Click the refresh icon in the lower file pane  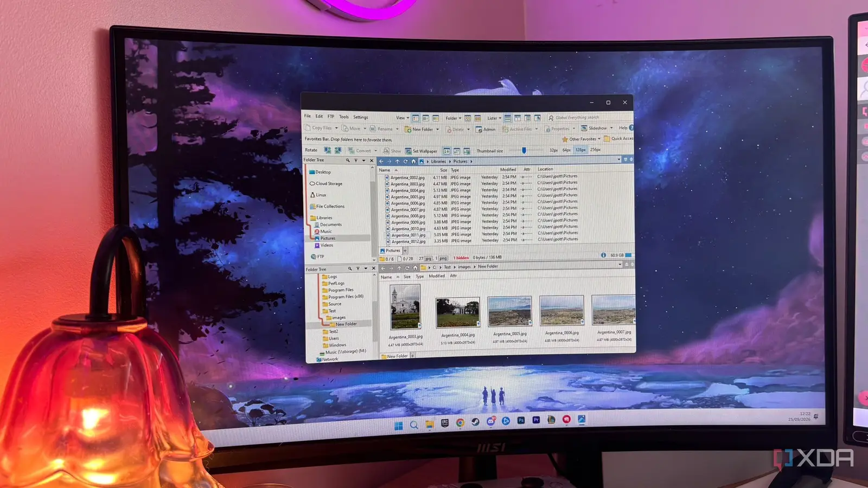(407, 268)
